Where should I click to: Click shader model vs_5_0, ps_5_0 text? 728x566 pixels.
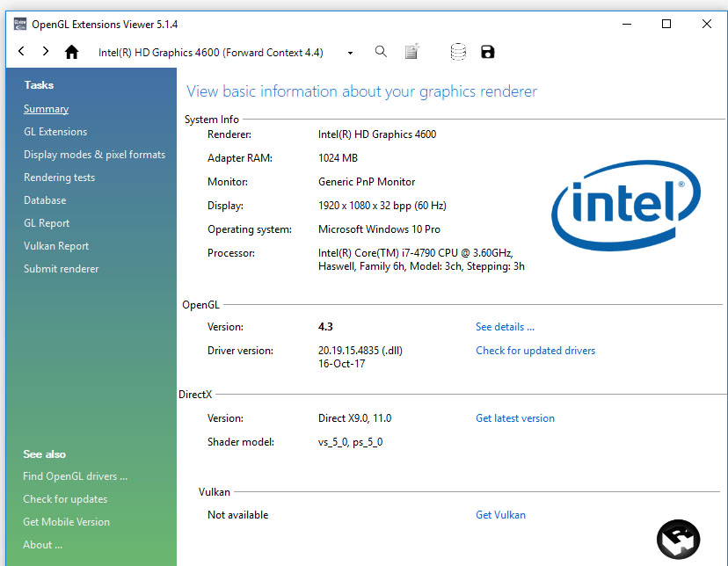350,442
